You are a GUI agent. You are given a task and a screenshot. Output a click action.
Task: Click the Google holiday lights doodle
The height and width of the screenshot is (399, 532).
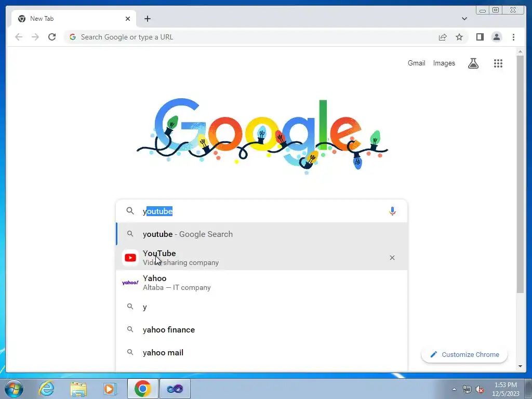point(262,136)
